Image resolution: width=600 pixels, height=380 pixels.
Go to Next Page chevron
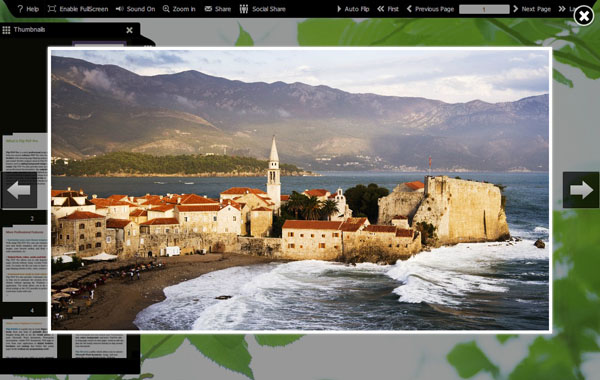click(x=515, y=9)
